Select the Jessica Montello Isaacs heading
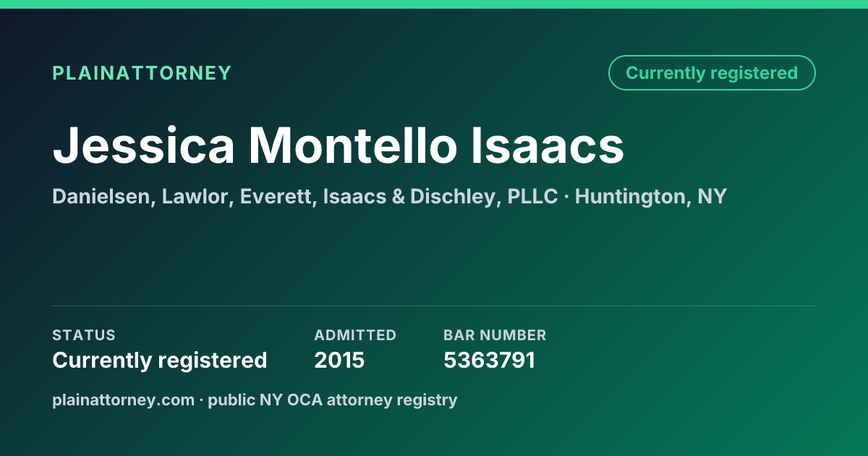 [339, 145]
